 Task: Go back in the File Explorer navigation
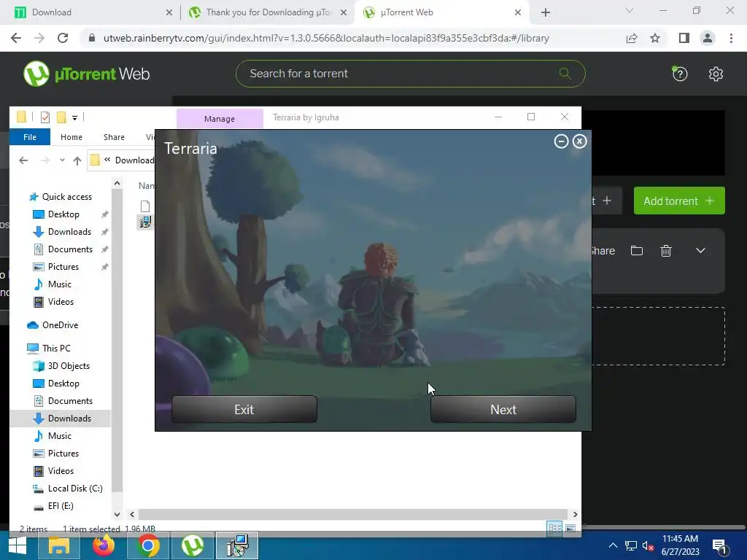[x=23, y=160]
